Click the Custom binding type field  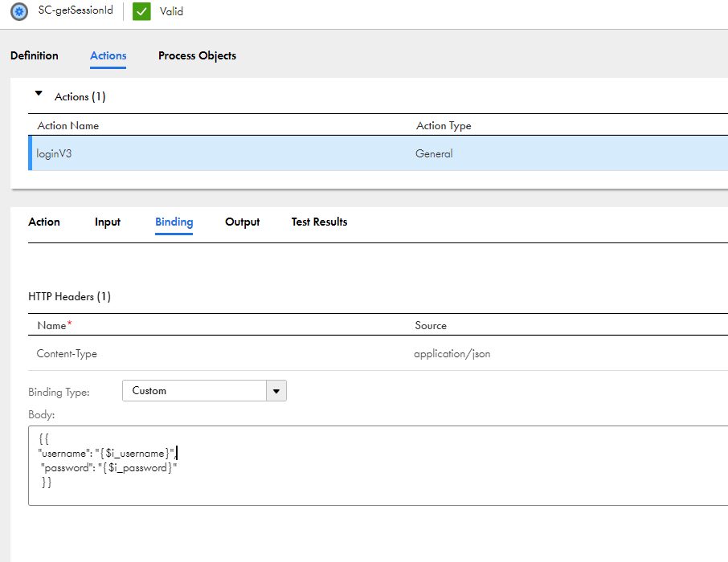click(194, 391)
